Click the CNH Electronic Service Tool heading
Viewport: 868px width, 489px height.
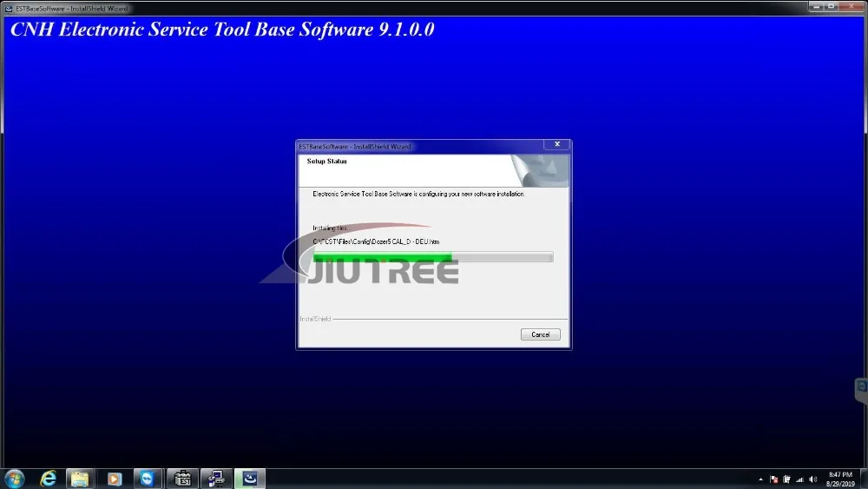pos(222,30)
